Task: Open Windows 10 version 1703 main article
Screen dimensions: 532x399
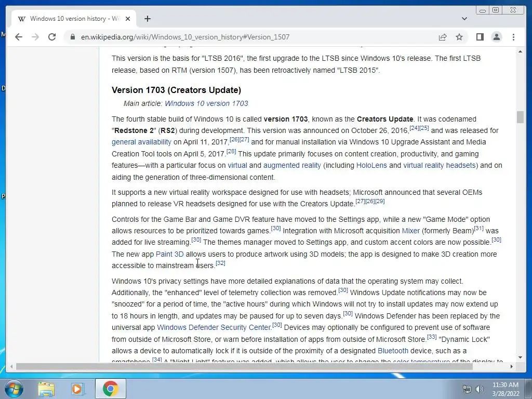Action: tap(206, 103)
